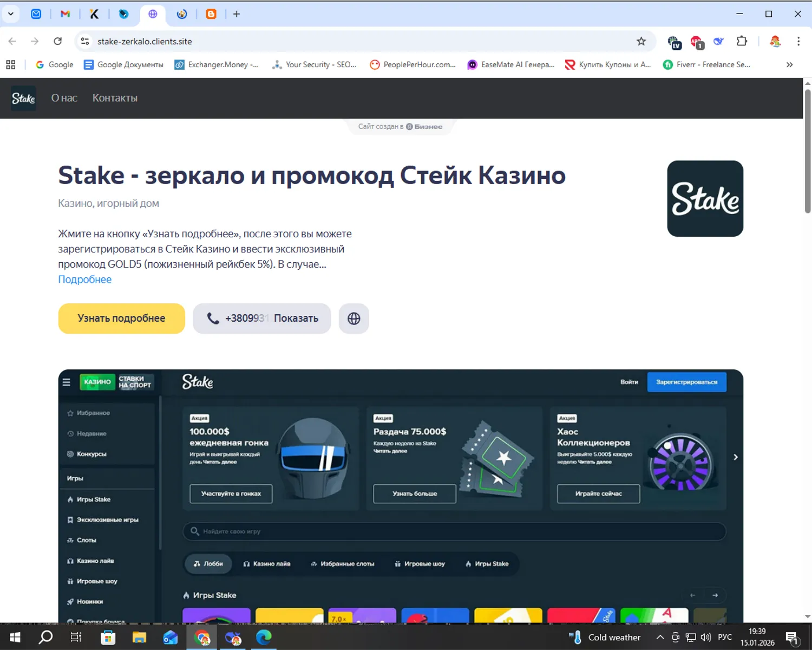
Task: Open the EaseMate AI bookmark
Action: (512, 65)
